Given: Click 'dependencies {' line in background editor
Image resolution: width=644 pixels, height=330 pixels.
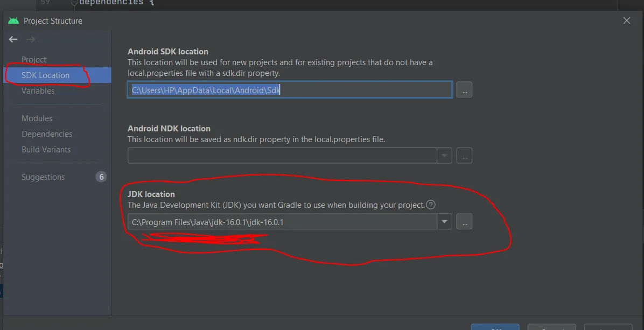Looking at the screenshot, I should [116, 3].
